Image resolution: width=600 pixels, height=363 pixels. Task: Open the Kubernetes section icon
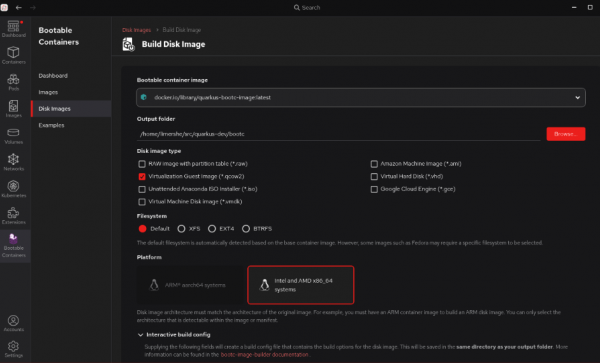[13, 189]
